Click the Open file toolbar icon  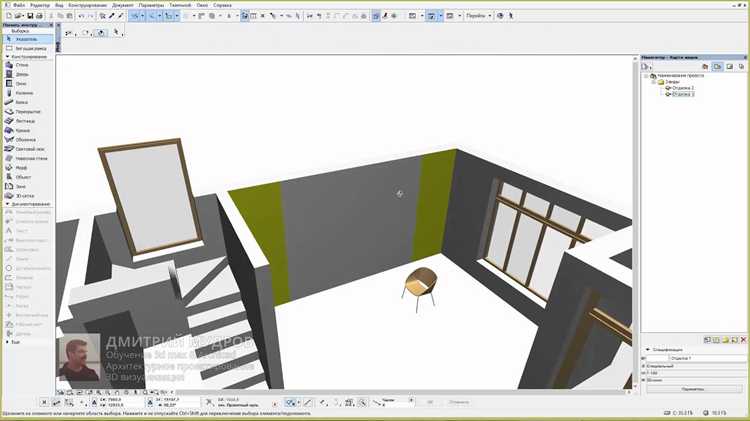18,16
